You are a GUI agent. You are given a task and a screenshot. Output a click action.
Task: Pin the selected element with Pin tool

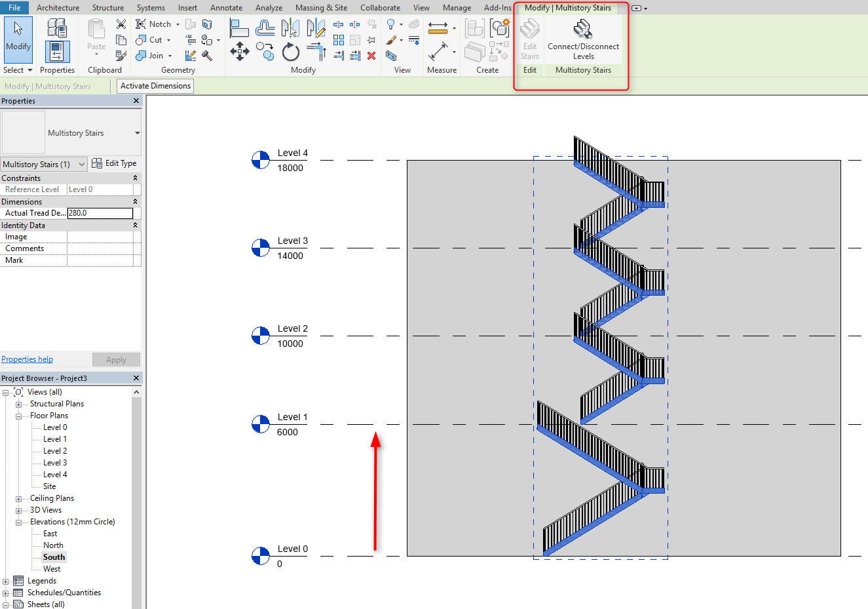[x=371, y=40]
